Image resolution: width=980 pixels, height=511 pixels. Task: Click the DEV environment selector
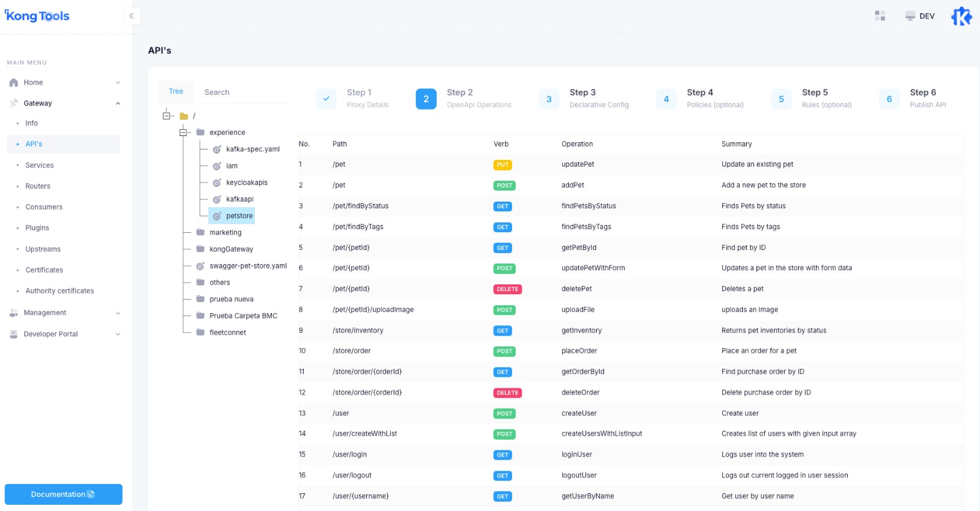coord(920,16)
